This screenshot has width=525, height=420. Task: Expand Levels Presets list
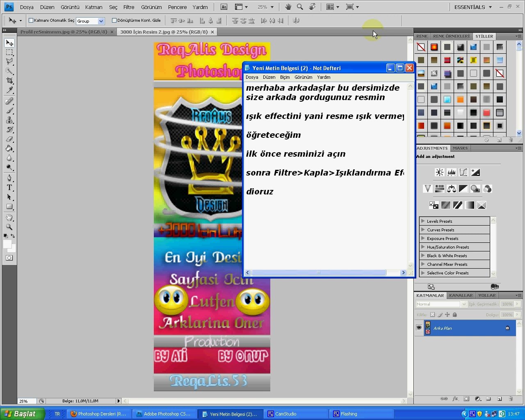click(x=423, y=221)
